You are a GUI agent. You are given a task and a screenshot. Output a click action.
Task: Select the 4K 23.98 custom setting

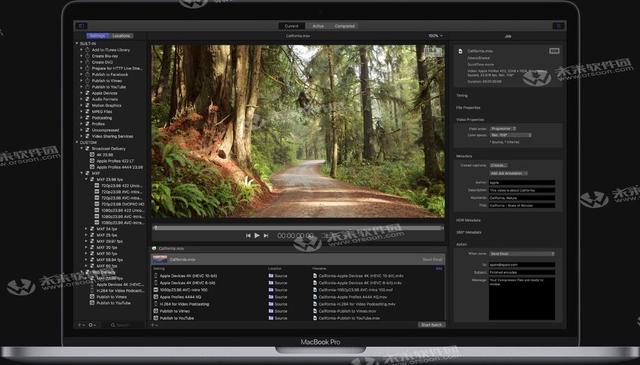tap(104, 155)
